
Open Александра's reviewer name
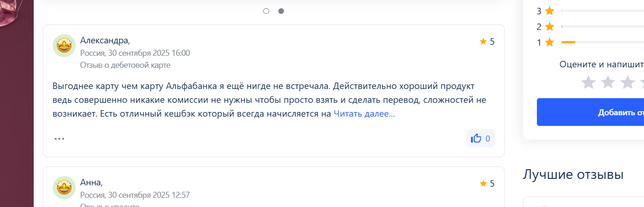[105, 40]
